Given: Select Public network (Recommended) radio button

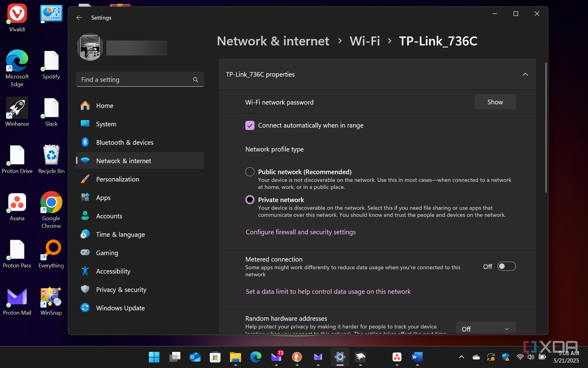Looking at the screenshot, I should [250, 172].
